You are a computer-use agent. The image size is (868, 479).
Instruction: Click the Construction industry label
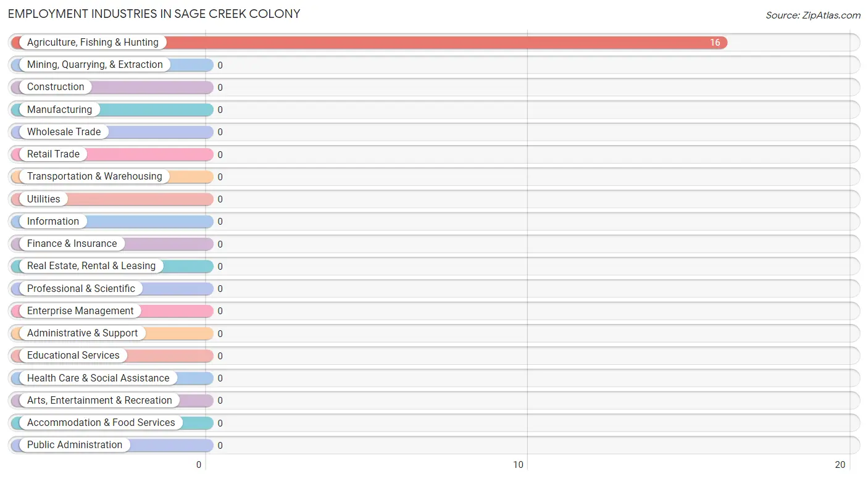56,87
